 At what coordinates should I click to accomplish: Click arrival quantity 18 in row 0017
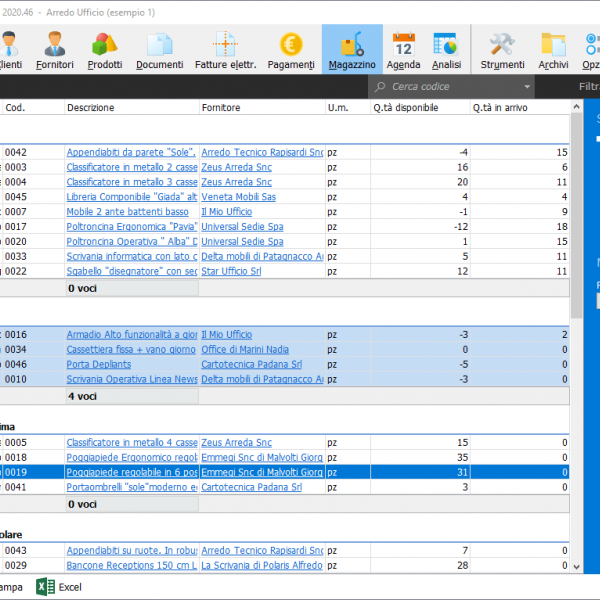pyautogui.click(x=562, y=227)
